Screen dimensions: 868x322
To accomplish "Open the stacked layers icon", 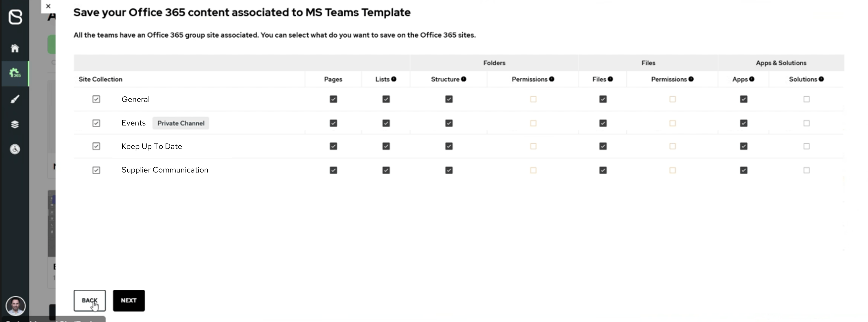I will coord(15,124).
